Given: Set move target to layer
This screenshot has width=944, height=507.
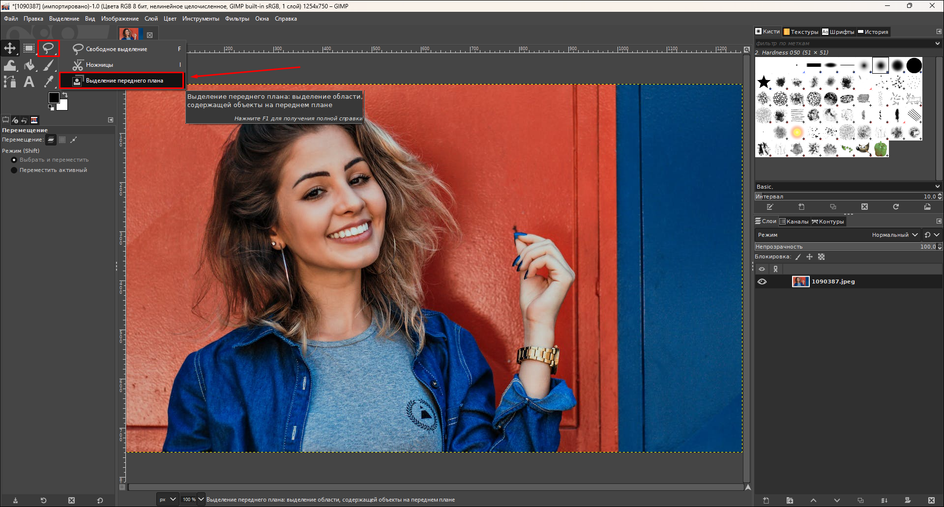Looking at the screenshot, I should 51,140.
